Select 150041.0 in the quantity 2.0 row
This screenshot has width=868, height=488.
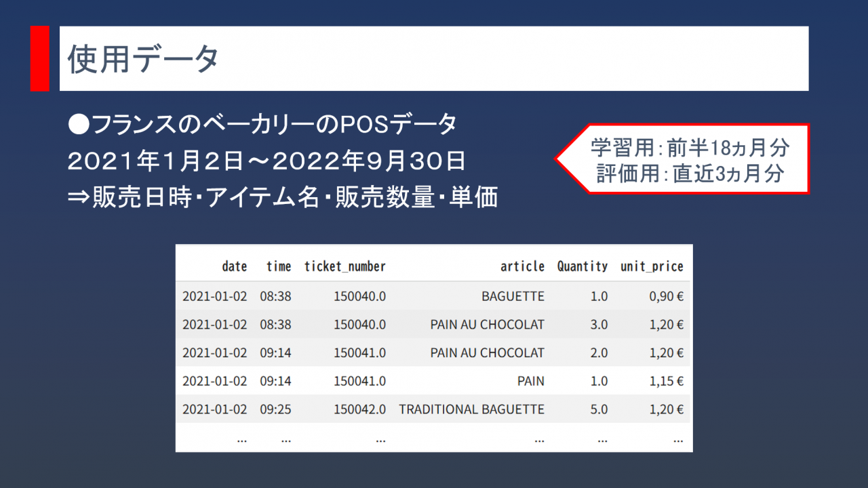[359, 353]
